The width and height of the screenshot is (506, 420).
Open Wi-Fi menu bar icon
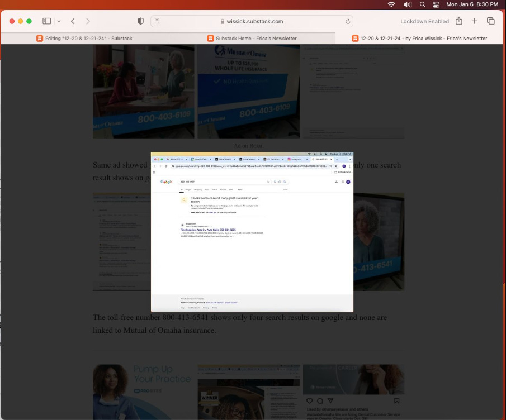[391, 4]
